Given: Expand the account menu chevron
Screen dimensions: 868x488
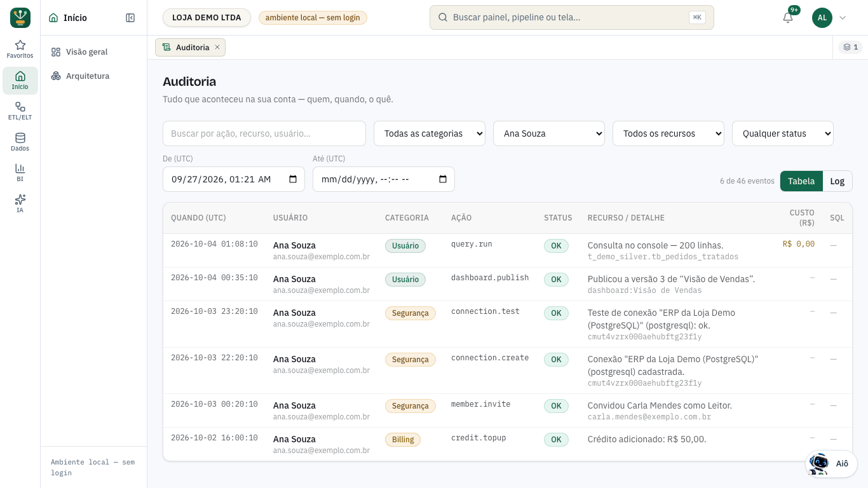Looking at the screenshot, I should click(843, 18).
